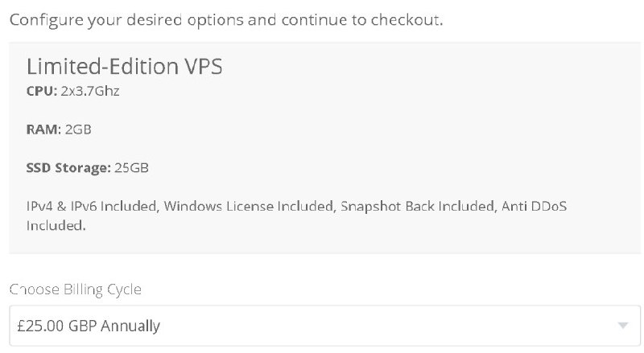The image size is (644, 353).
Task: Click the Limited-Edition VPS heading
Action: [x=125, y=67]
